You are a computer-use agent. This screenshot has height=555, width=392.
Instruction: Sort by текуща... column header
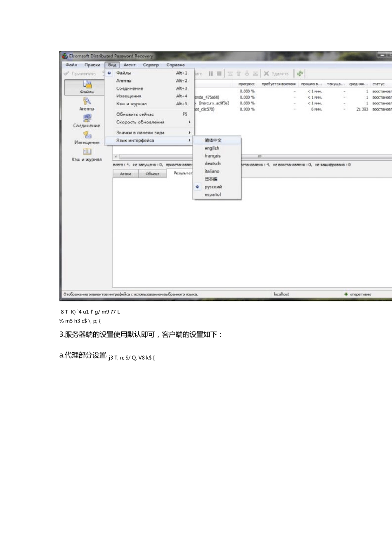click(x=336, y=84)
